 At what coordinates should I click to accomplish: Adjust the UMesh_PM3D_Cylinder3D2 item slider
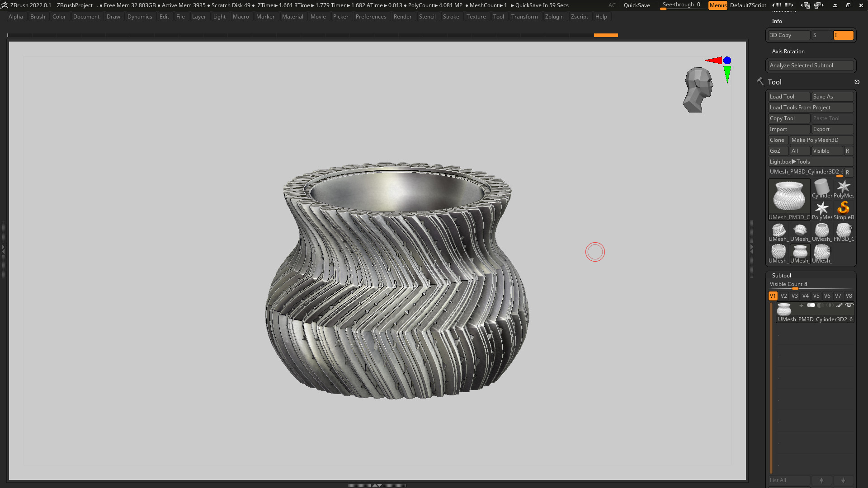806,172
